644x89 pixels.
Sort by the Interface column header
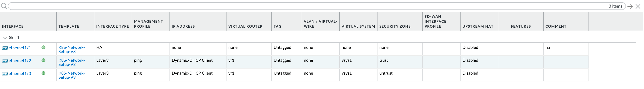13,26
